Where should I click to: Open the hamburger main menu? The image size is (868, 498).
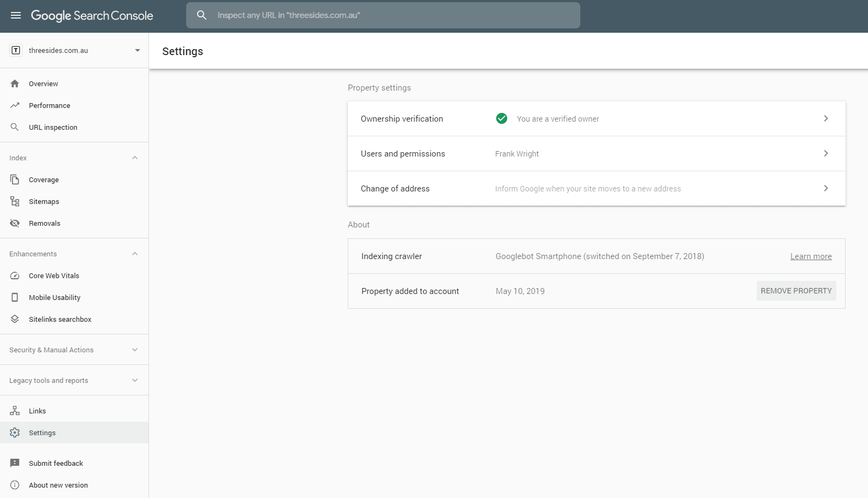coord(16,15)
